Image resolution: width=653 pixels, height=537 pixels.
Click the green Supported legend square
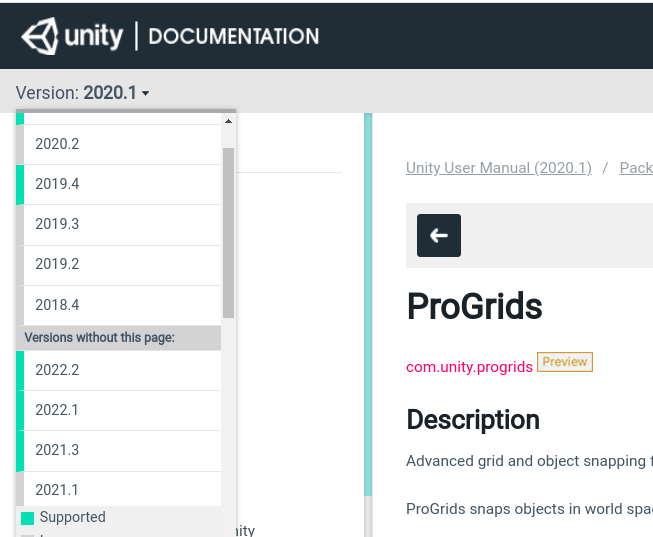tap(28, 518)
